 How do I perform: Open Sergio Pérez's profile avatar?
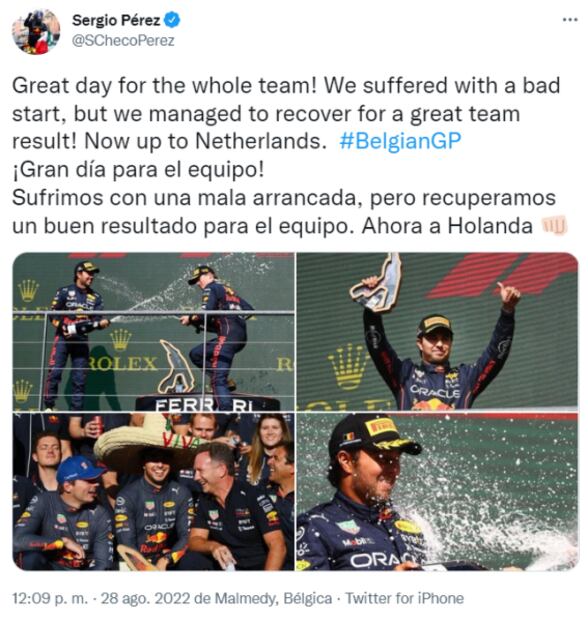pyautogui.click(x=36, y=32)
